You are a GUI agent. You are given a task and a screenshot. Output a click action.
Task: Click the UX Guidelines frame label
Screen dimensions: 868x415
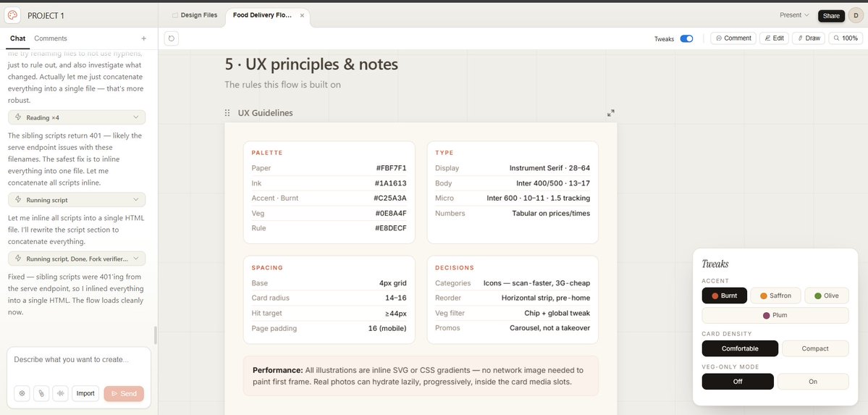pos(266,113)
